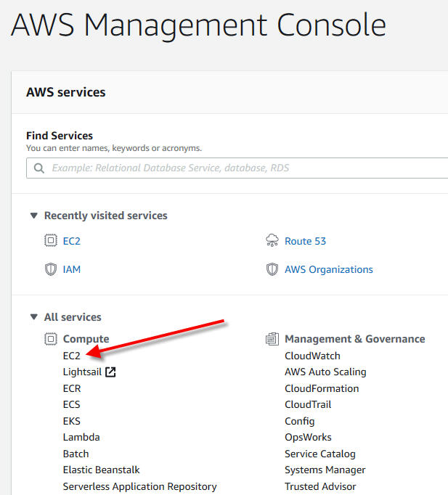Open CloudFormation service link

coord(322,388)
